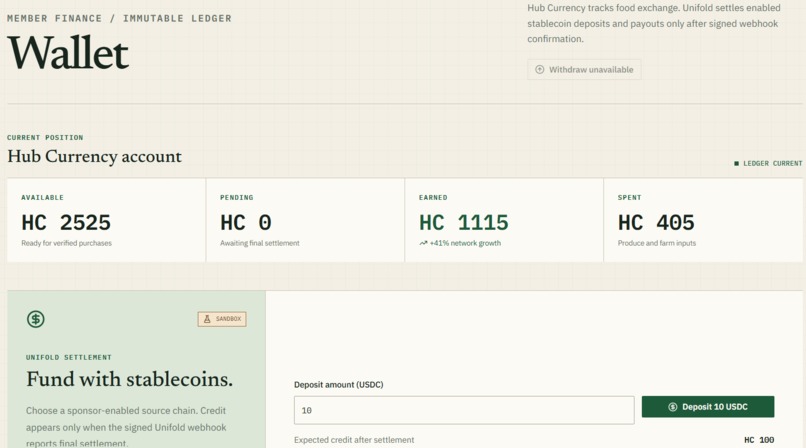Viewport: 806px width, 448px height.
Task: Click the HC 100 expected credit value
Action: click(759, 440)
